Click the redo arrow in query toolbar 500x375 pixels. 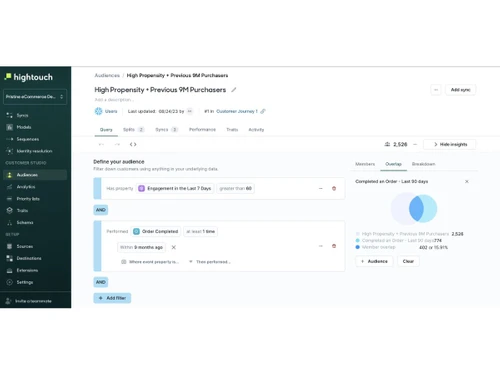117,144
